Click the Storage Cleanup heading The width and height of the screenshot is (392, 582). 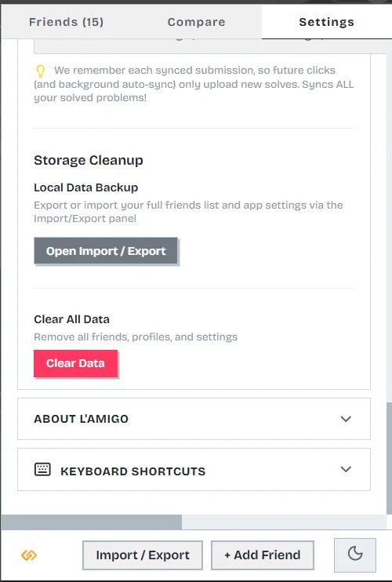click(89, 160)
